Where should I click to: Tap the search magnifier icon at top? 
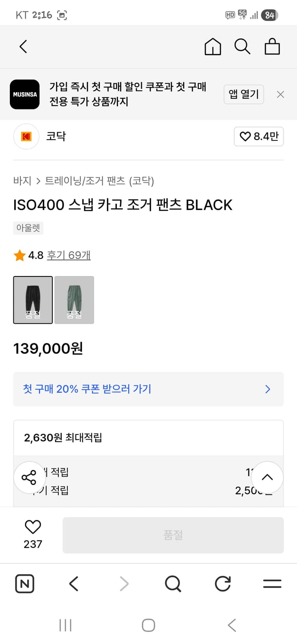point(242,46)
